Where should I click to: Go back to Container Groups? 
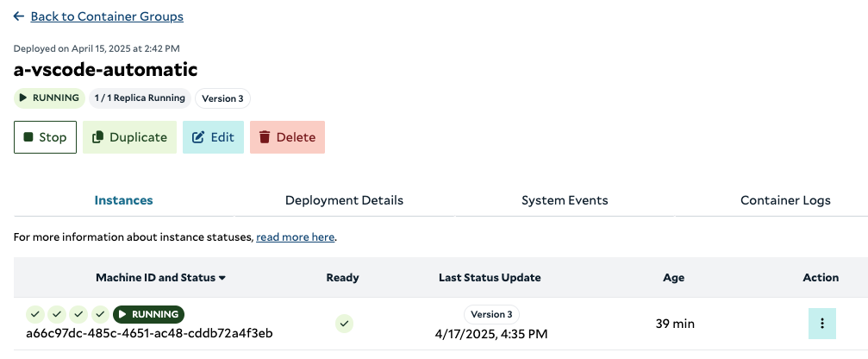tap(107, 16)
